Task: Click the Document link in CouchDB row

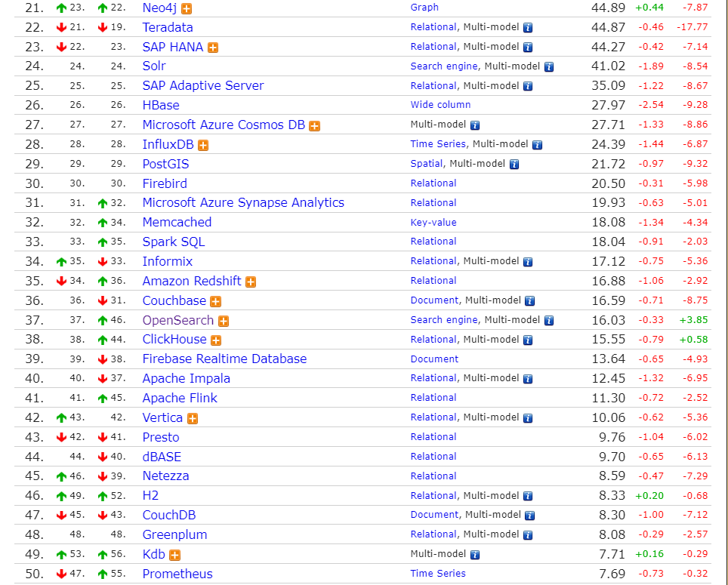Action: (434, 515)
